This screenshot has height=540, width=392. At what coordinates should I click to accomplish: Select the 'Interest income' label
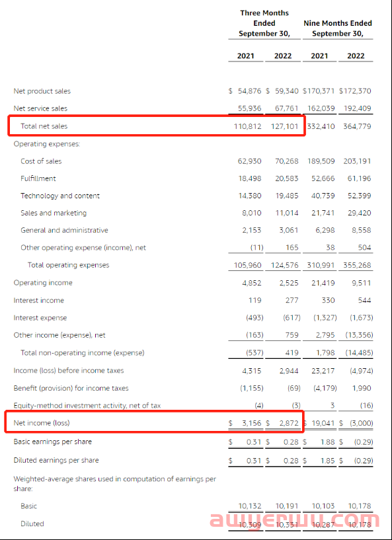[38, 300]
